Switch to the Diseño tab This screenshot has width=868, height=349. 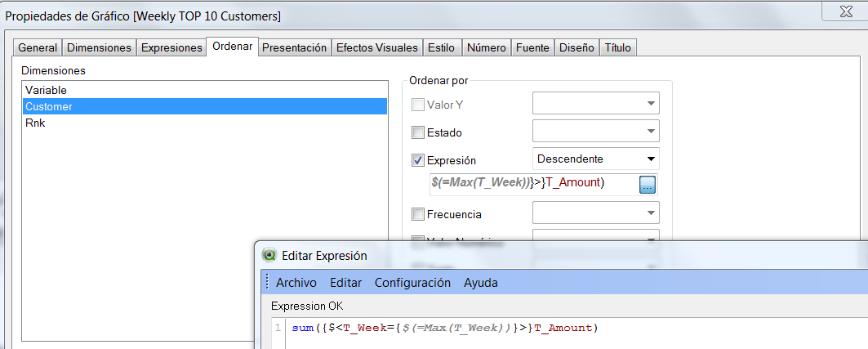pyautogui.click(x=576, y=47)
